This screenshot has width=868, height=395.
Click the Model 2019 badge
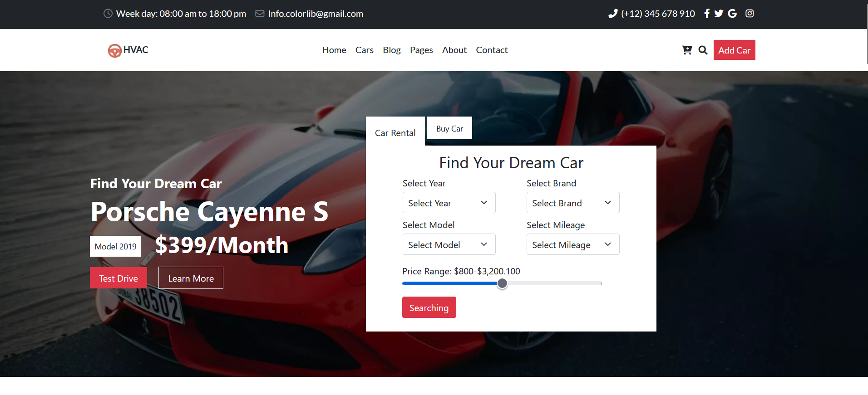[115, 246]
